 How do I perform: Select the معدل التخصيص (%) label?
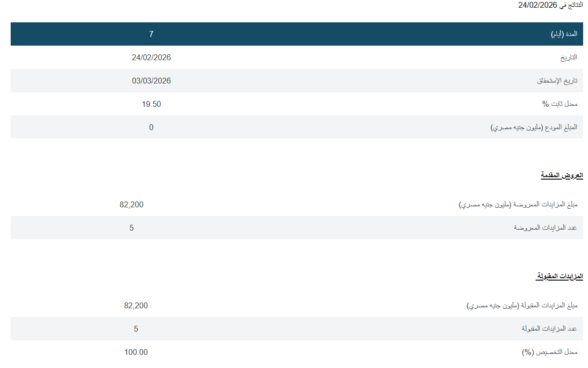(x=550, y=352)
